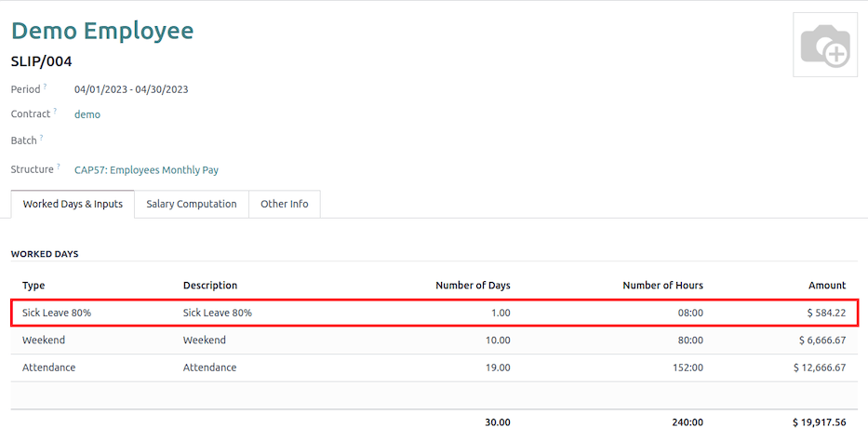The image size is (868, 441).
Task: Select the Weekend worked days row
Action: (47, 341)
